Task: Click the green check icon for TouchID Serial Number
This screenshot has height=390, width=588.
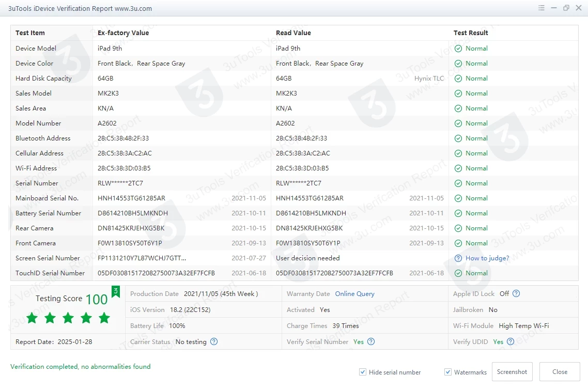Action: [458, 273]
